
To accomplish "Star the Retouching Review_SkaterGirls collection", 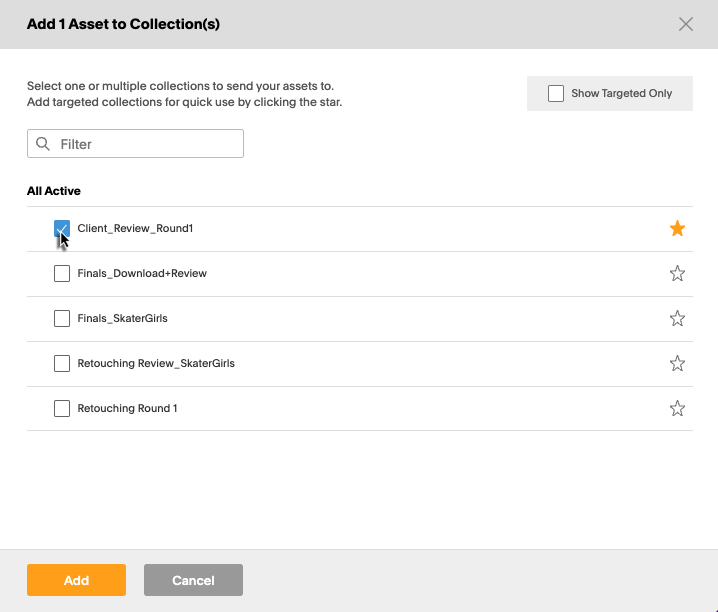I will pos(677,363).
